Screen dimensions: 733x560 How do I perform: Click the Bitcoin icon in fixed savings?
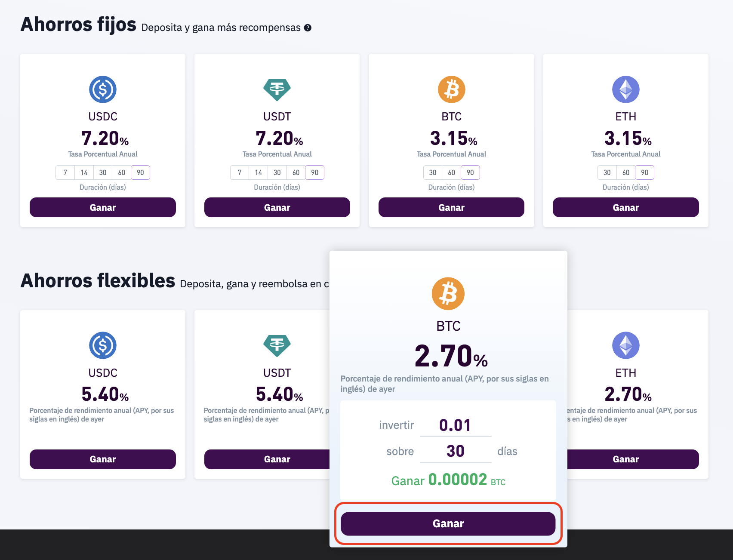tap(451, 89)
